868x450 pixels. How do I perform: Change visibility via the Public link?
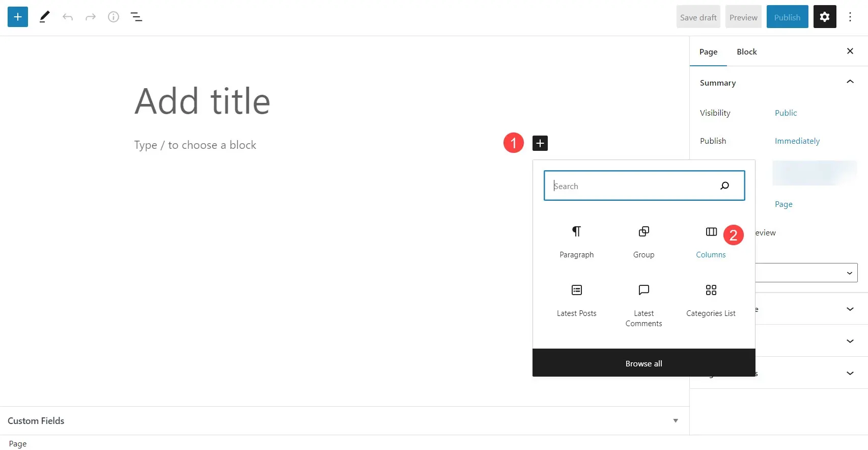click(x=786, y=113)
